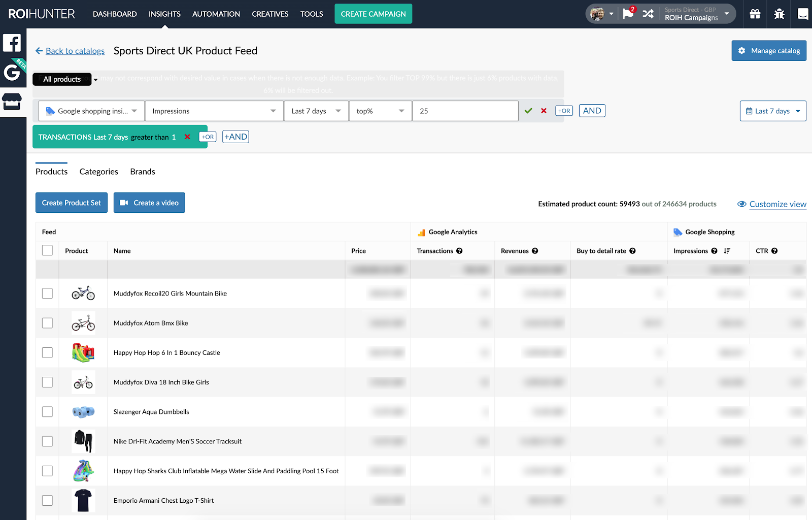Confirm filter with green checkmark
Screen dimensions: 812x520
point(528,111)
